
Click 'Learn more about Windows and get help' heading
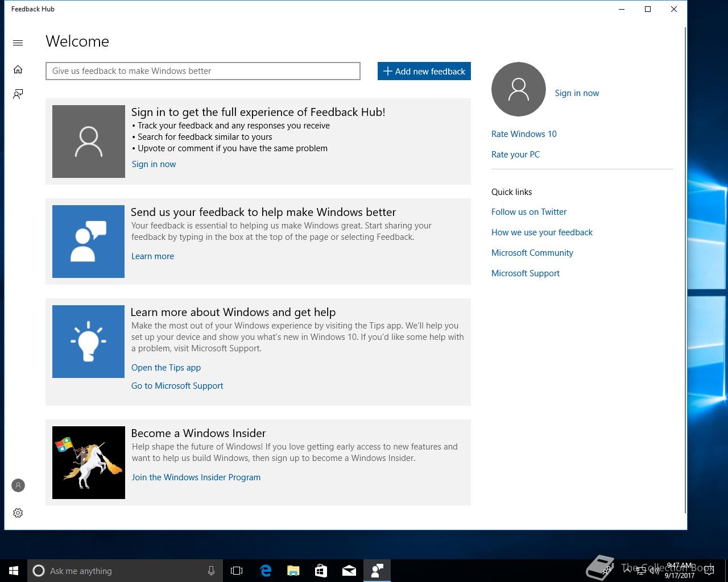[x=233, y=312]
